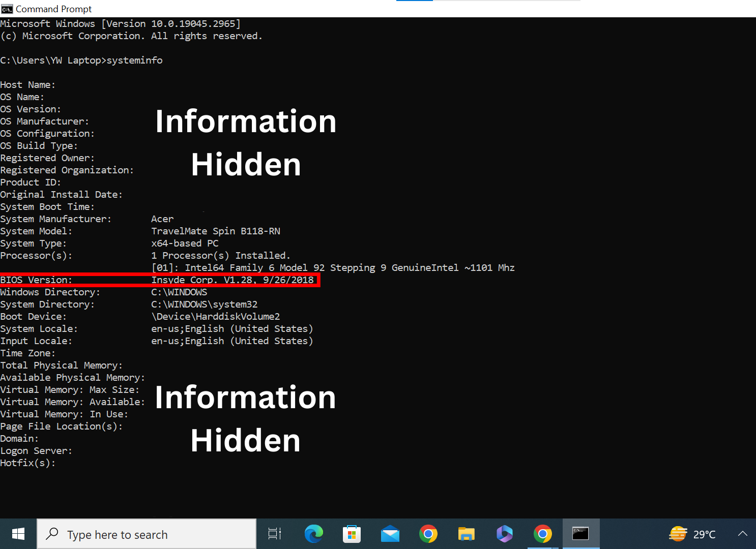This screenshot has width=756, height=549.
Task: Click the C:\WINDOWS directory value
Action: click(179, 292)
